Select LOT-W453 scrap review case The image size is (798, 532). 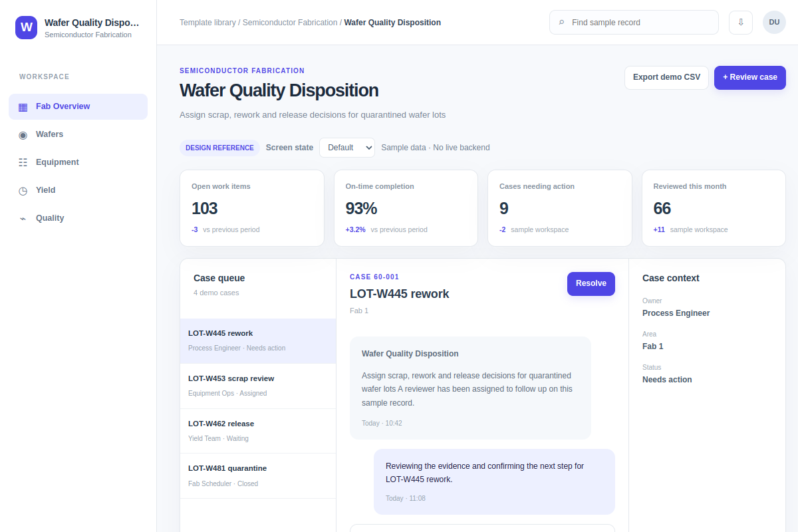(258, 386)
